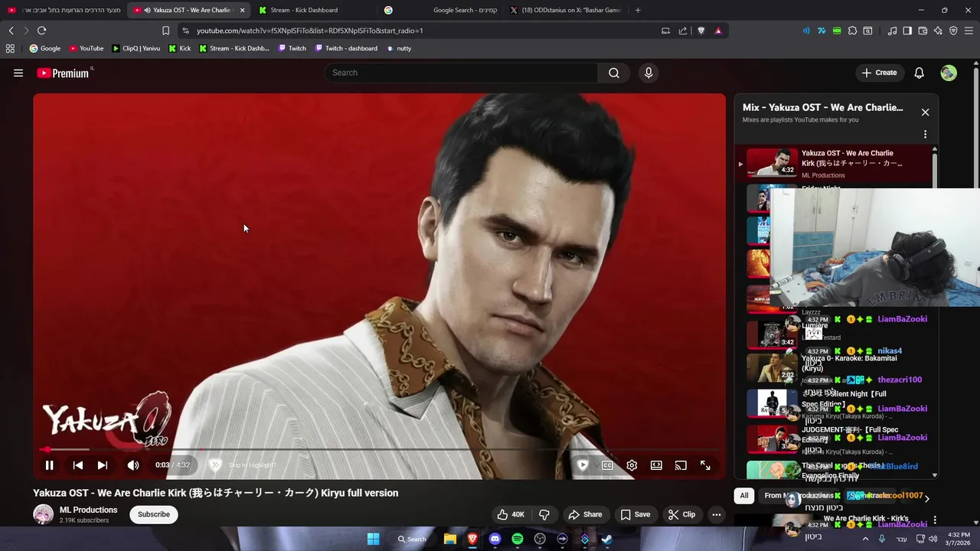Open more actions ellipsis below video

[717, 514]
